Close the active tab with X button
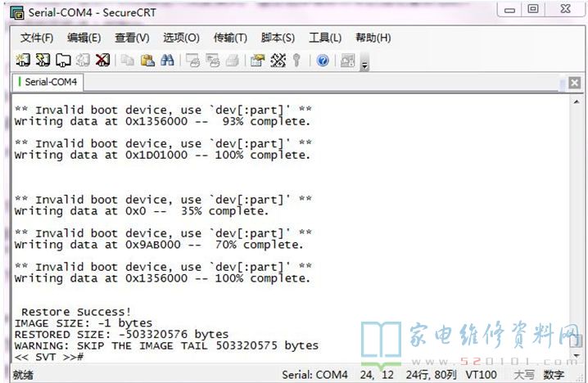 pos(574,83)
